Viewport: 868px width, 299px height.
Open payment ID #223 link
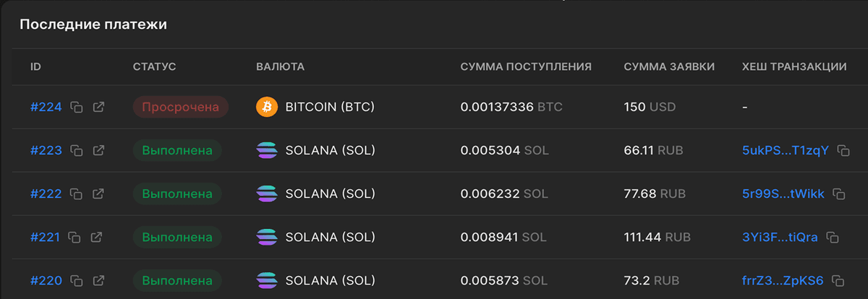(46, 151)
